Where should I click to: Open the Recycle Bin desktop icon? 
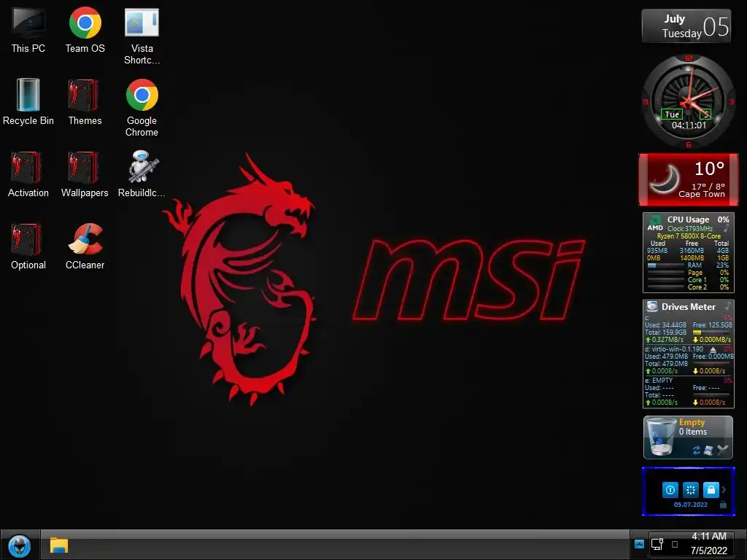[28, 103]
